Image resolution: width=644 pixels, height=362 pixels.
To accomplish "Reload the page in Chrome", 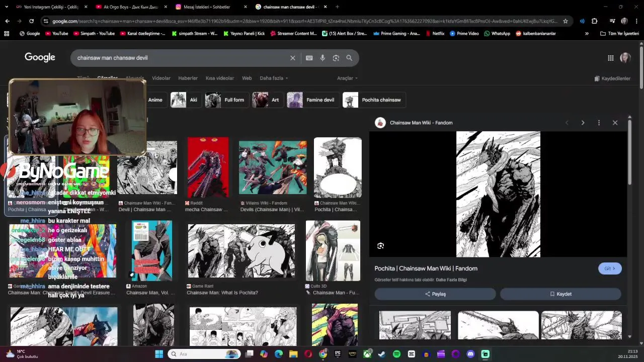I will coord(31,21).
